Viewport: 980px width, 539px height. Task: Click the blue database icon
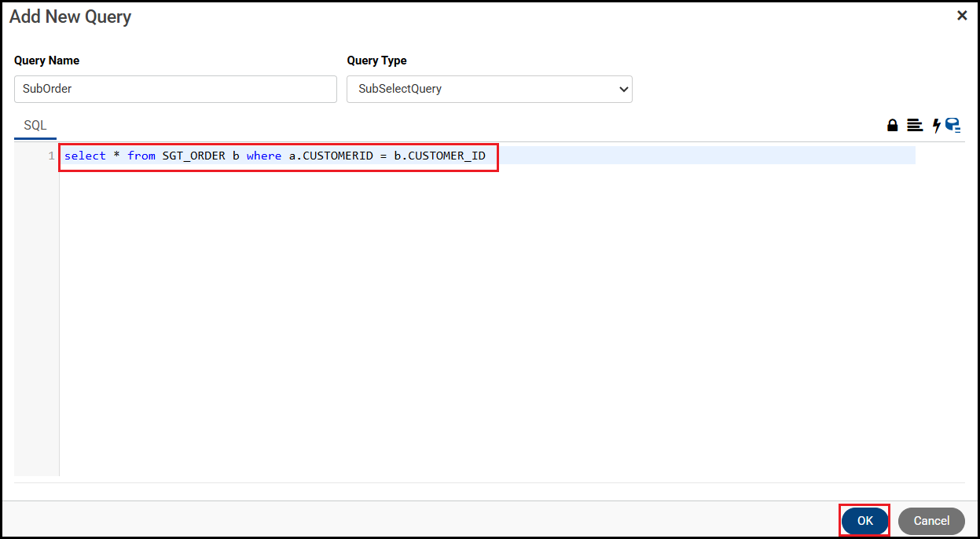(x=952, y=126)
